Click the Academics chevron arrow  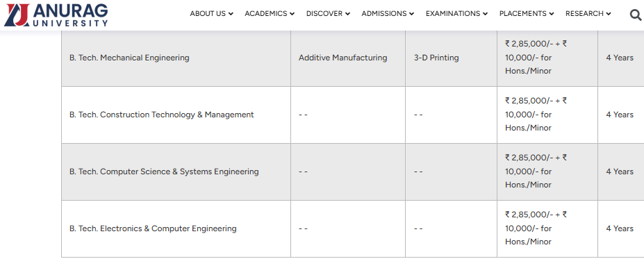click(x=292, y=14)
